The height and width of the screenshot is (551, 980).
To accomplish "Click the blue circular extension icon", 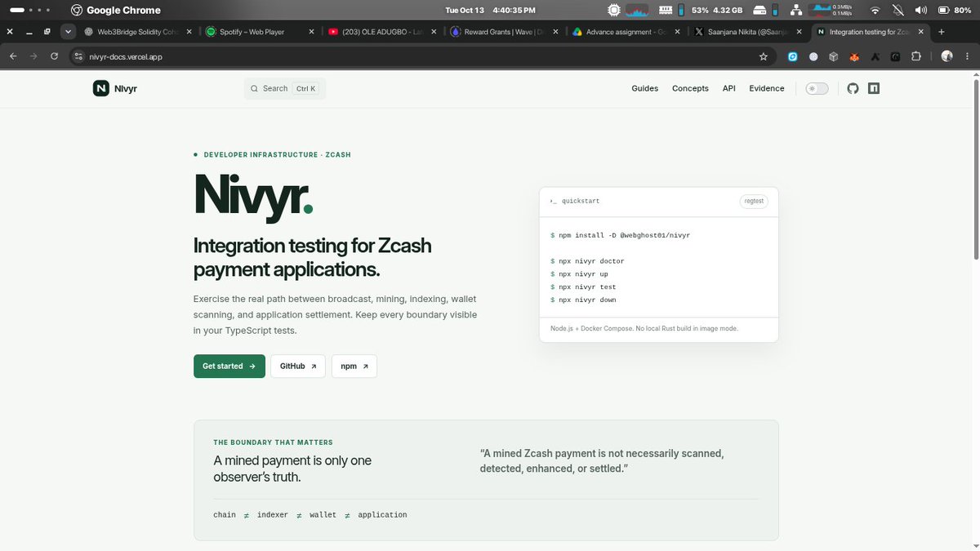I will coord(792,56).
